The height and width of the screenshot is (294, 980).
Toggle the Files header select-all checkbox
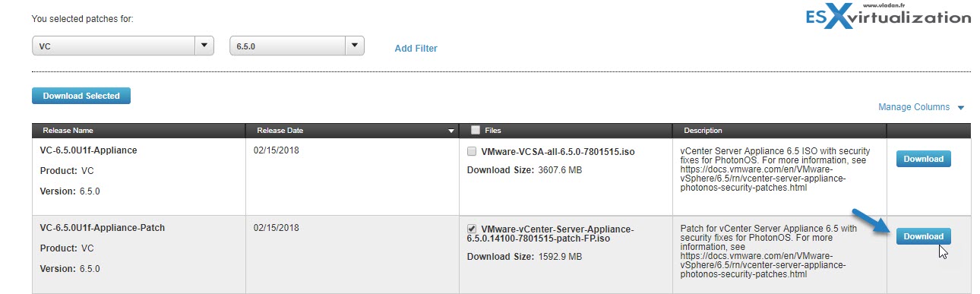[x=476, y=131]
